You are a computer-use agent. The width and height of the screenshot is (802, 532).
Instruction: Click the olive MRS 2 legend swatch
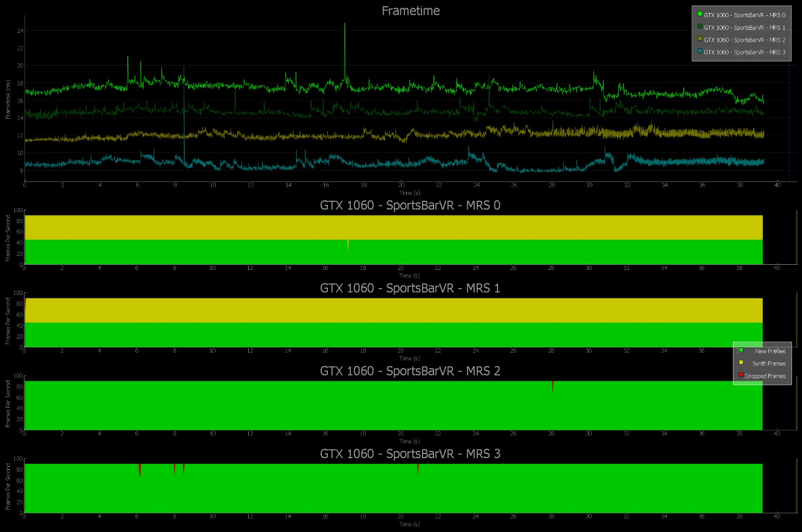[x=700, y=39]
